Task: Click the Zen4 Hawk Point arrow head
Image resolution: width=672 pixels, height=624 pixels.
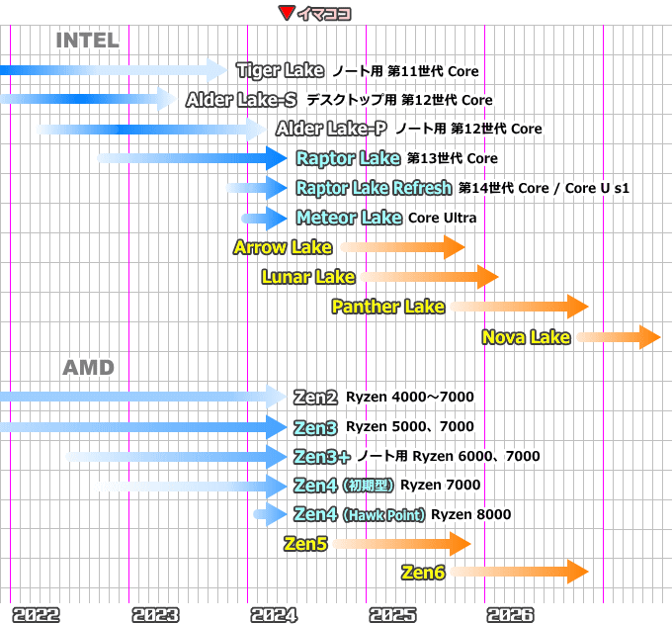Action: pos(277,514)
